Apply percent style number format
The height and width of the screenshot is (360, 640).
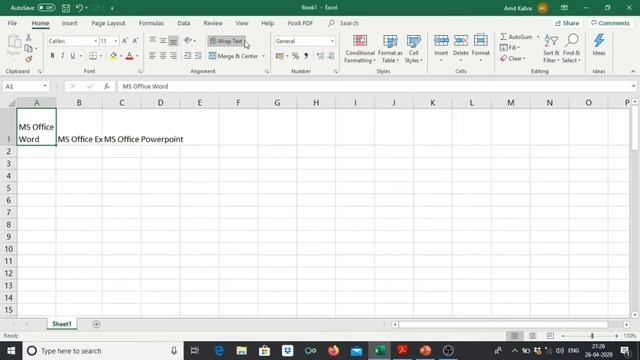tap(295, 56)
